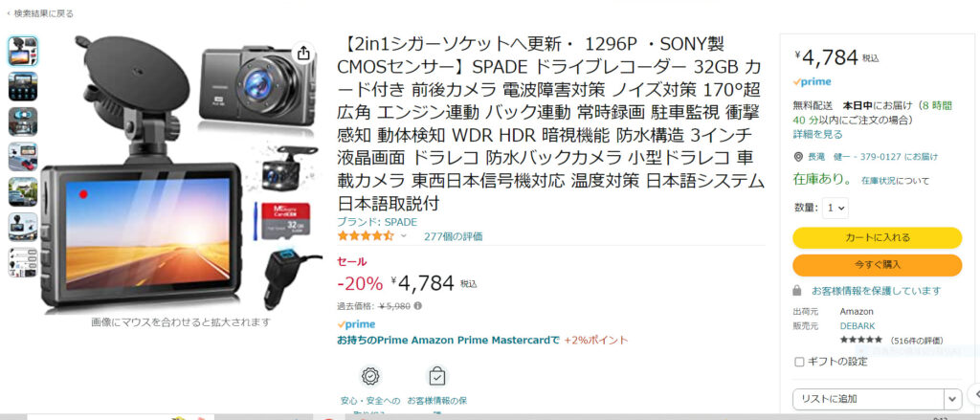The height and width of the screenshot is (420, 980).
Task: Enable the ギフトの設定 checkbox
Action: [799, 362]
